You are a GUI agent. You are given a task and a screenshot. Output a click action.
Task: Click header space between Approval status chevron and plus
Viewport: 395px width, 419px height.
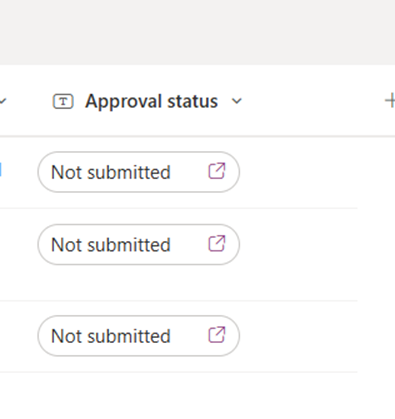click(313, 101)
